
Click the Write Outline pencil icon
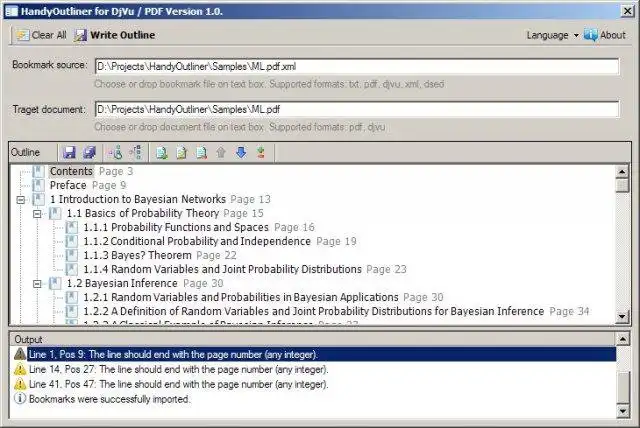[80, 35]
